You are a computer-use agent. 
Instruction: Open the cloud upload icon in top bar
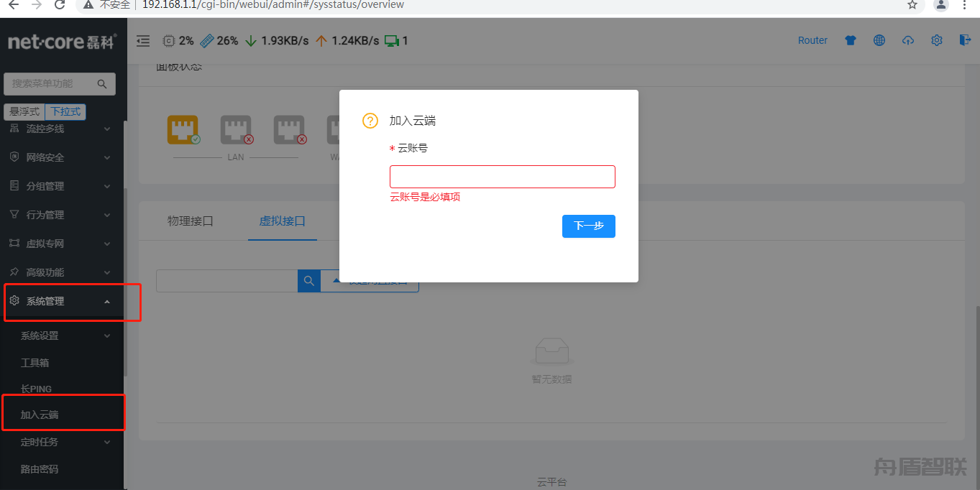(x=907, y=41)
